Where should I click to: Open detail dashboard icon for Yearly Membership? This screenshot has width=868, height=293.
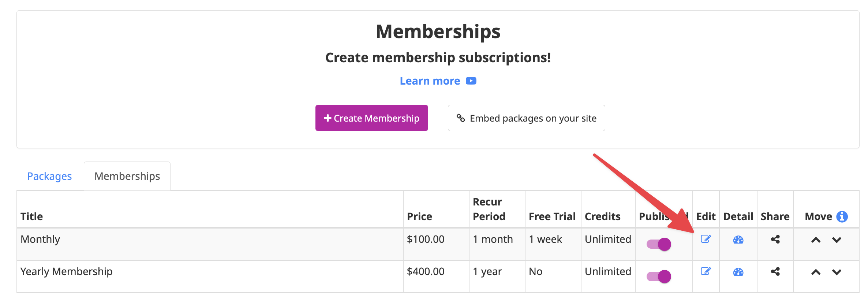[738, 272]
